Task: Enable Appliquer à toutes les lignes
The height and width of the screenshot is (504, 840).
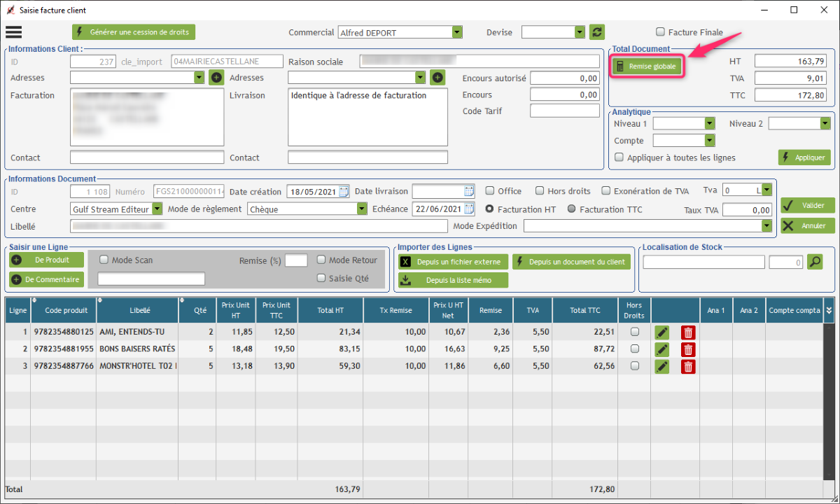Action: pyautogui.click(x=619, y=157)
